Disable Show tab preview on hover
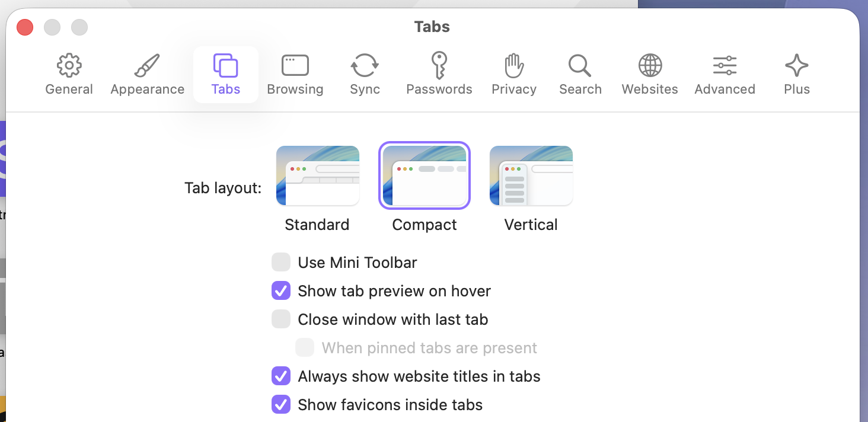Image resolution: width=868 pixels, height=422 pixels. pyautogui.click(x=281, y=291)
